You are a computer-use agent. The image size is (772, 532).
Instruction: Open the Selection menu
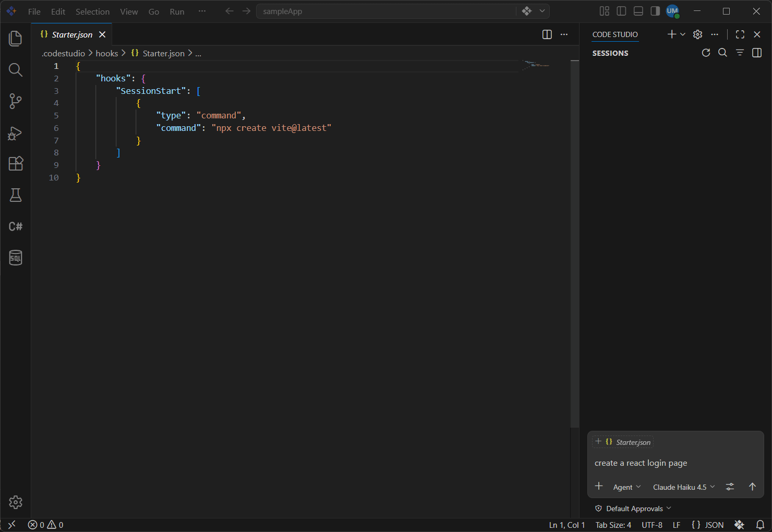tap(92, 11)
